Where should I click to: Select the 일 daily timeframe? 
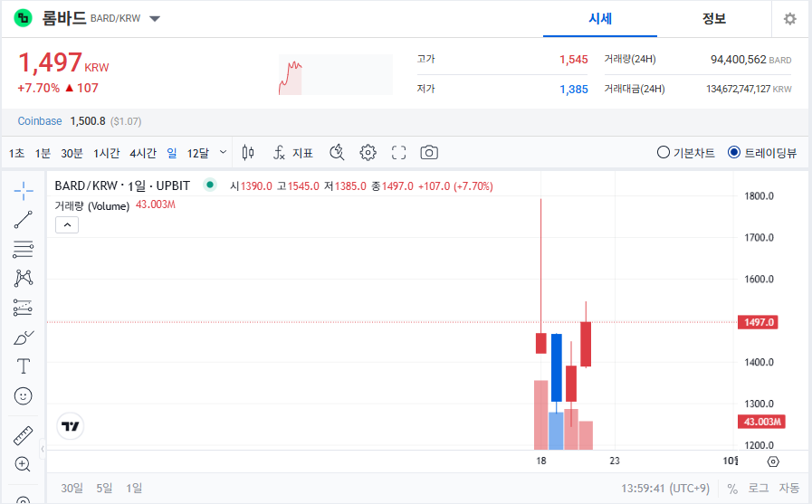171,153
